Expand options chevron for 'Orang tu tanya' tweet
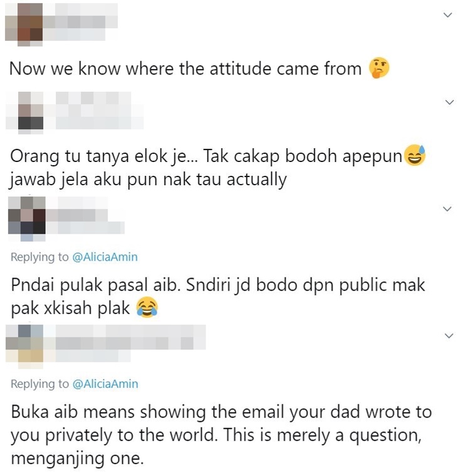The height and width of the screenshot is (476, 465). [449, 102]
